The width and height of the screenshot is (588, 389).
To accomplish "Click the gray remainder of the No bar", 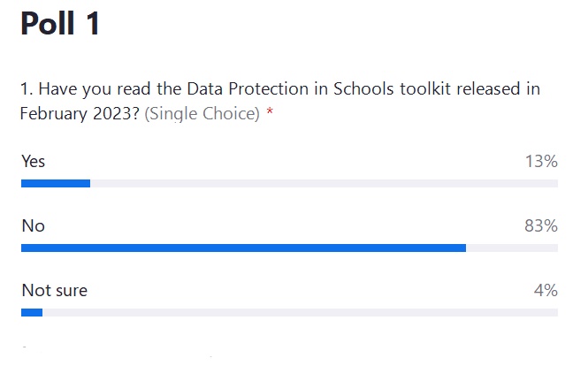I will point(512,248).
